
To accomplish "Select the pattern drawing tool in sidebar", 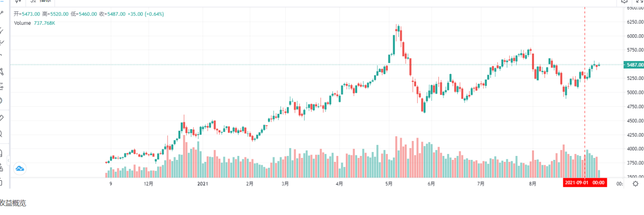I will [x=1, y=71].
